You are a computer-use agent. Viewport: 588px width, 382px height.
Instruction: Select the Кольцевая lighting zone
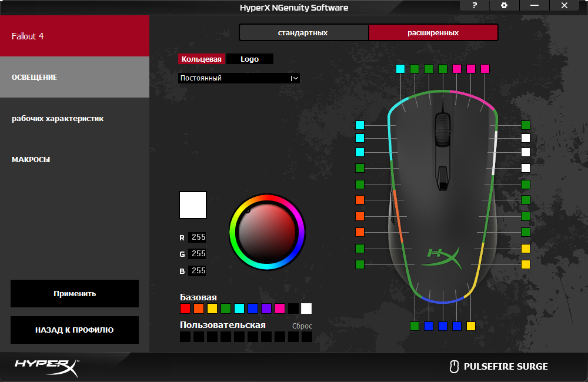[201, 59]
